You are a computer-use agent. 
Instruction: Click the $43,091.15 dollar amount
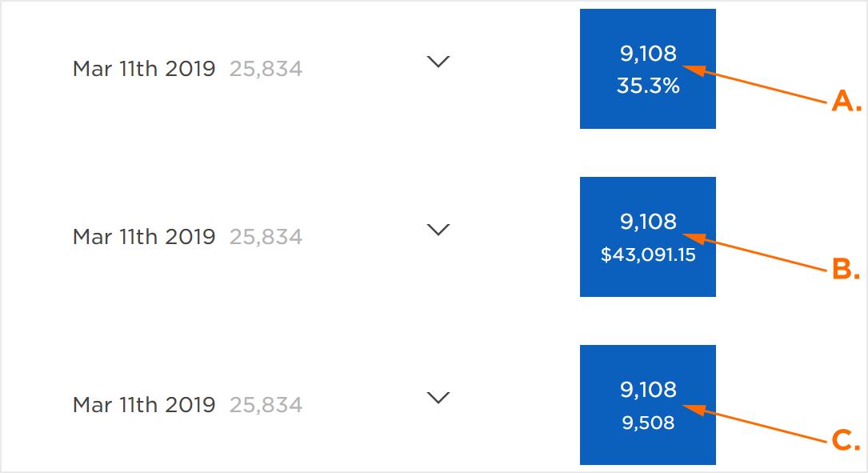pyautogui.click(x=648, y=255)
